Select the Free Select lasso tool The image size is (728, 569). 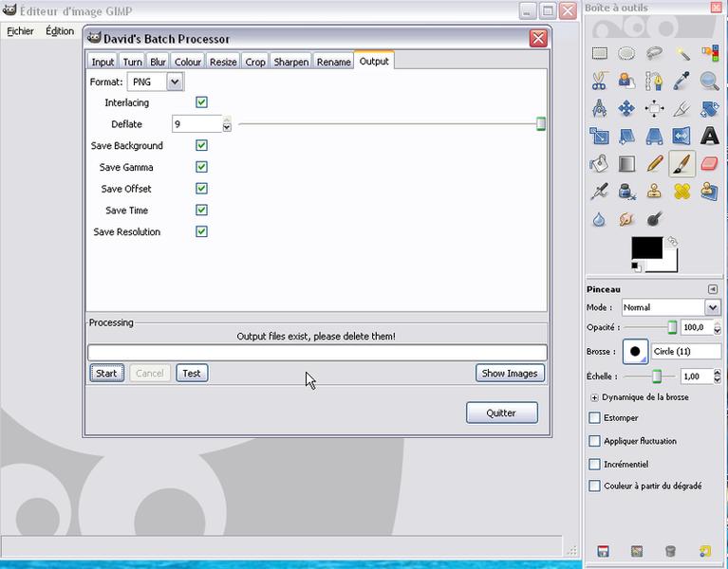pyautogui.click(x=654, y=53)
